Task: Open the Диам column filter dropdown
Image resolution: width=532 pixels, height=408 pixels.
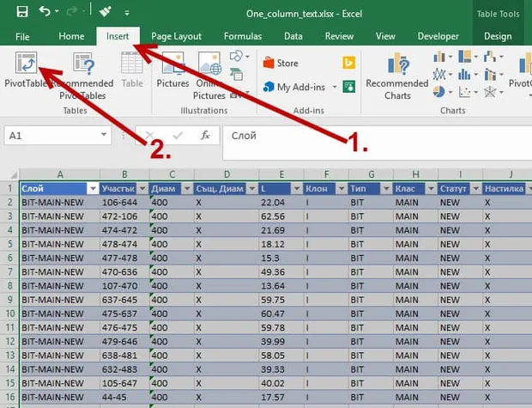Action: 187,189
